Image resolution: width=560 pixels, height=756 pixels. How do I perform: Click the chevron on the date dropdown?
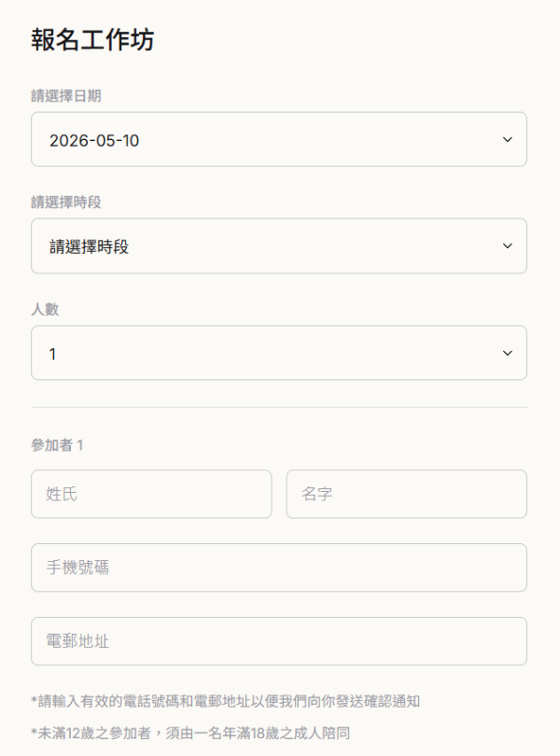pyautogui.click(x=506, y=139)
